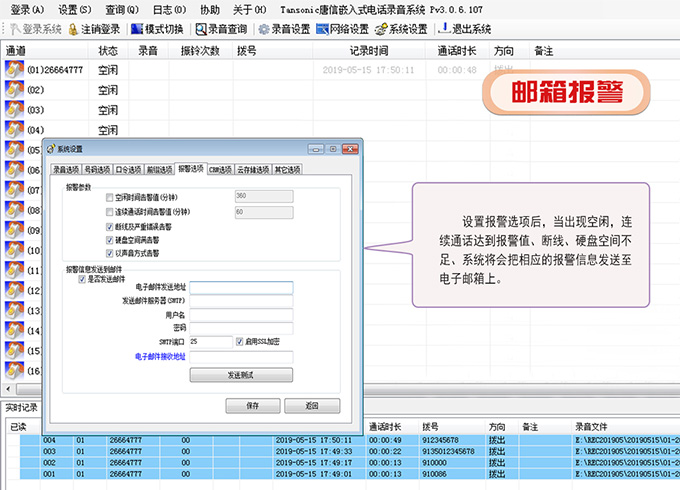Viewport: 680px width, 490px height.
Task: Select channel (01)26664777 phone icon
Action: tap(14, 70)
